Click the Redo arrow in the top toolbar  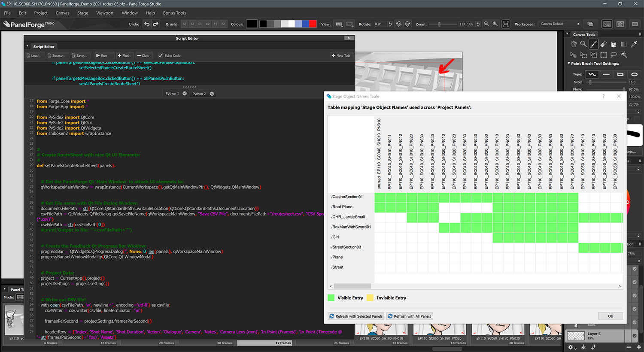155,24
